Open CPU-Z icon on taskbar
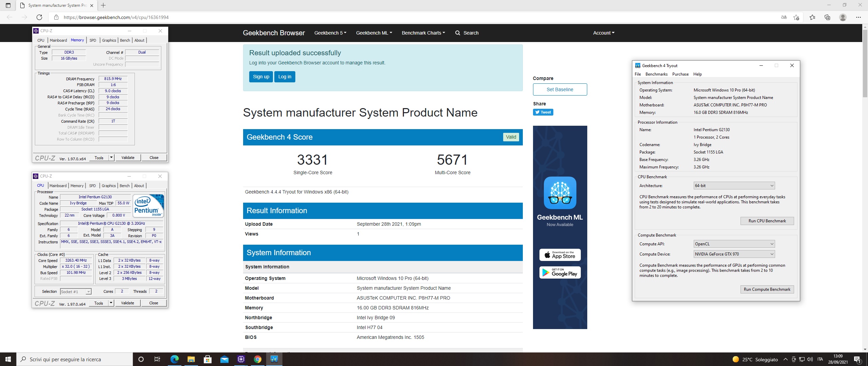The height and width of the screenshot is (366, 868). pyautogui.click(x=241, y=359)
